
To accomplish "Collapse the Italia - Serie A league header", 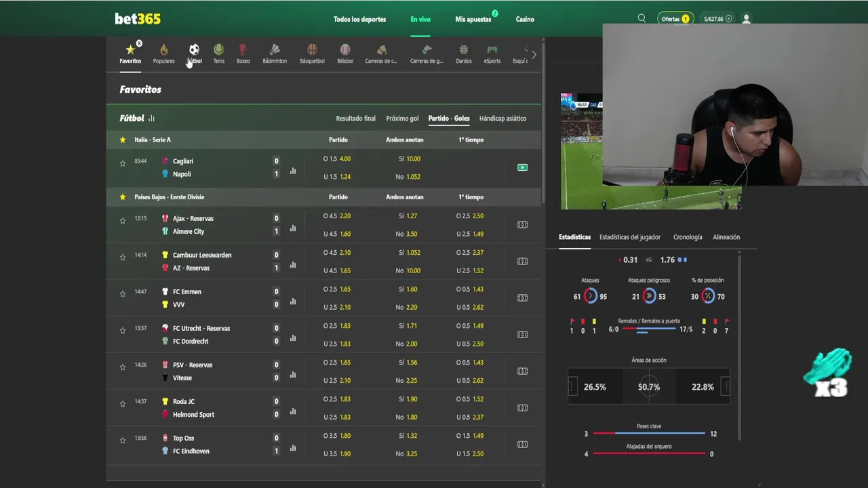I will click(x=323, y=140).
